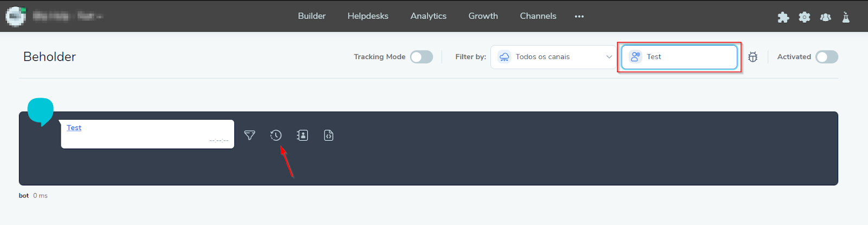Open the bot name selector in header
The image size is (868, 225).
[x=67, y=16]
